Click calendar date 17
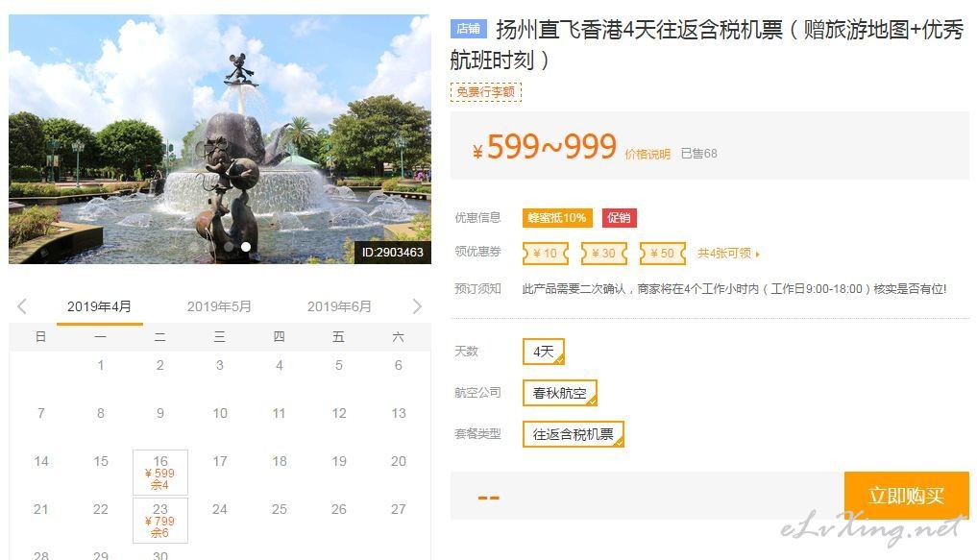 tap(220, 461)
